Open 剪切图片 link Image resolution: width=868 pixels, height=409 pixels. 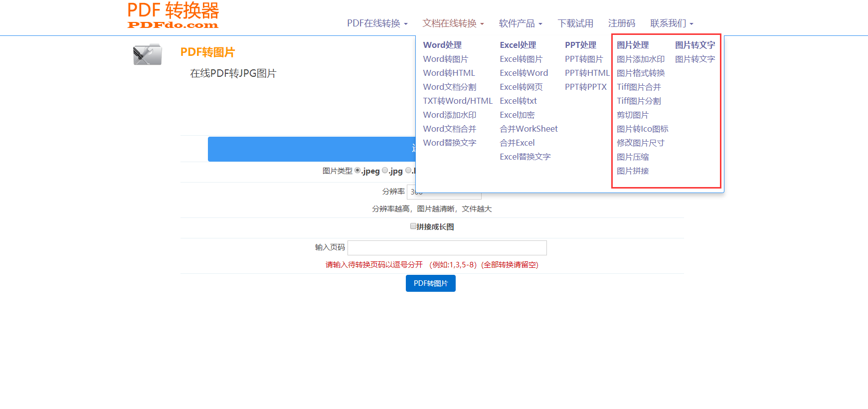[633, 115]
